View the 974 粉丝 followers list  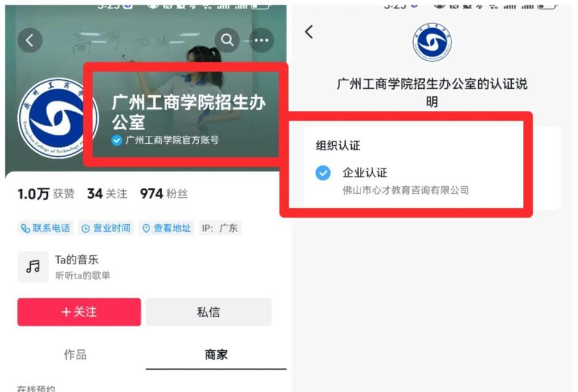164,194
